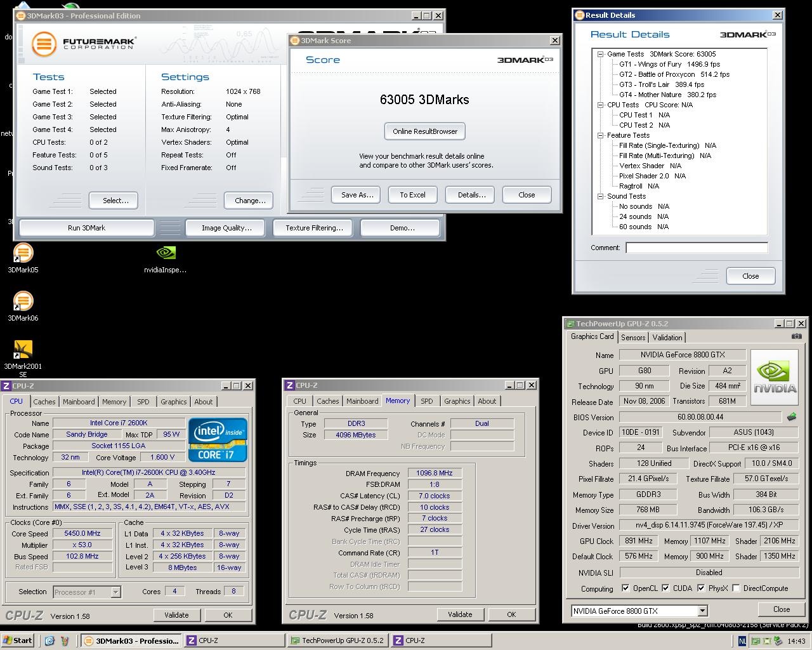Click the NVIDIA logo in GPU-Z

(774, 377)
